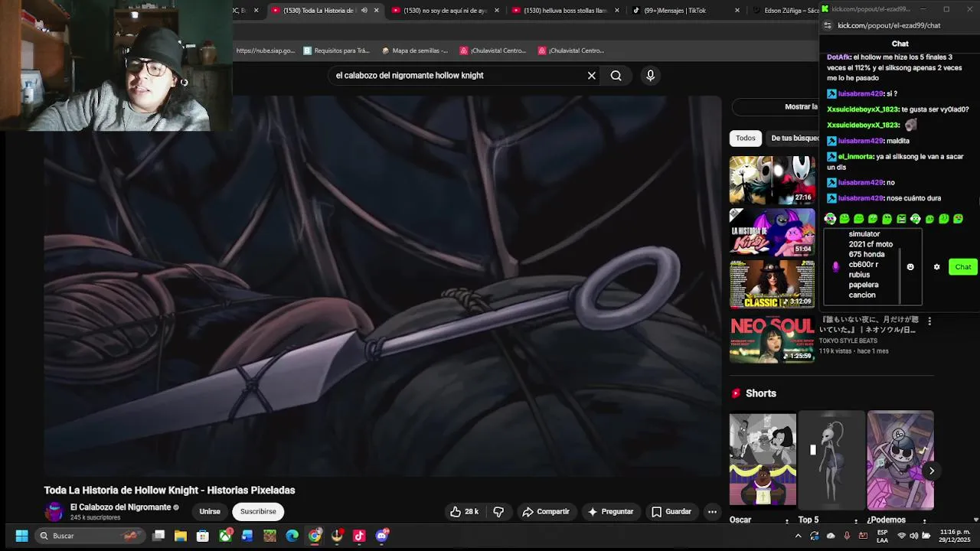Open La Historia de Kirby thumbnail
The image size is (980, 551).
[772, 232]
